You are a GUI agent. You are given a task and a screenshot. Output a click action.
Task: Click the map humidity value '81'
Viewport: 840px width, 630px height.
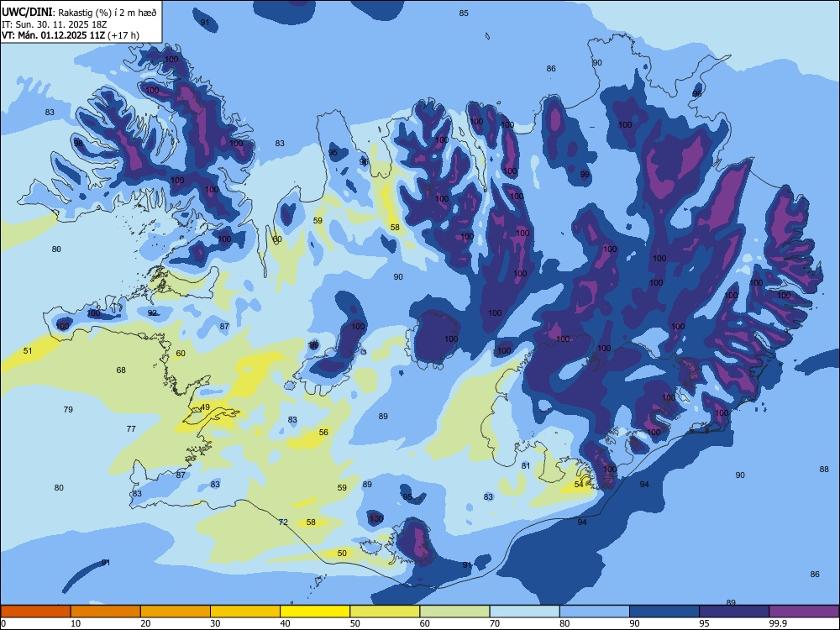[x=526, y=465]
